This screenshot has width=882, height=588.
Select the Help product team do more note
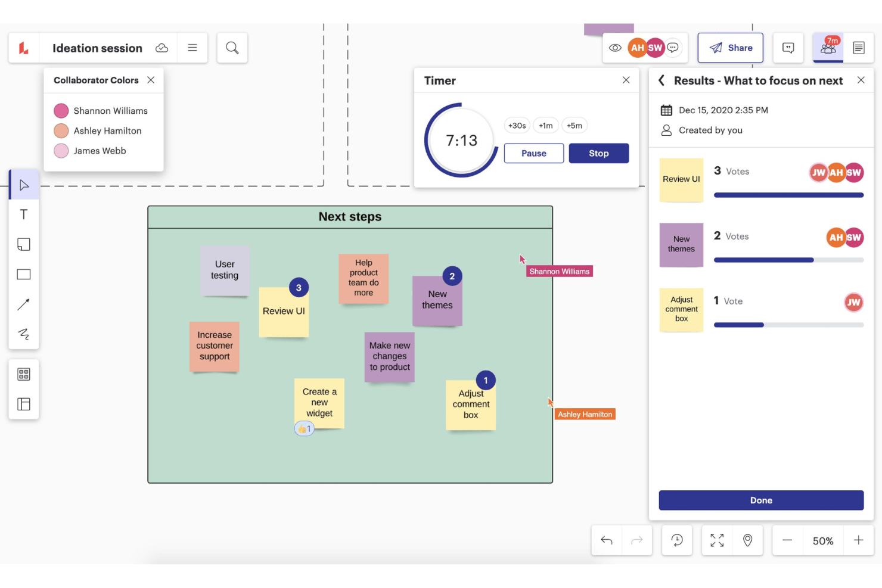[364, 278]
